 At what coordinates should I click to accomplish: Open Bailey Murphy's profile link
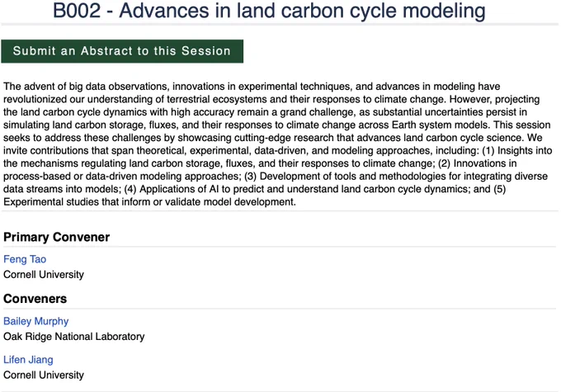(35, 321)
